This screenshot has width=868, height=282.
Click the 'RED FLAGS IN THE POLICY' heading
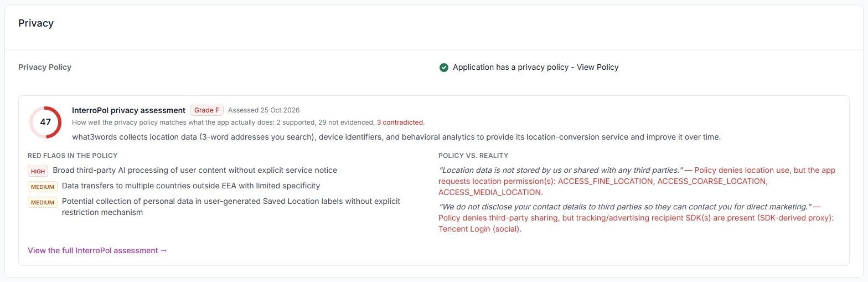pyautogui.click(x=73, y=156)
